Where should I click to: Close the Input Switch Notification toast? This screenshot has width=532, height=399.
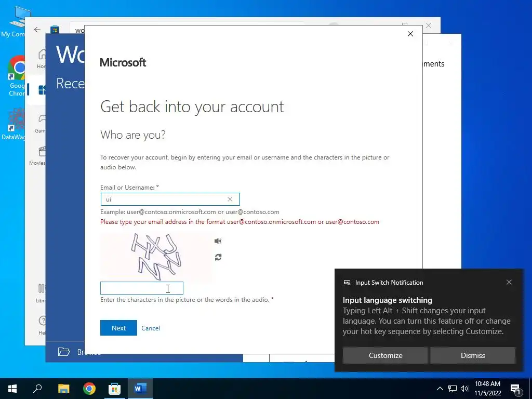pos(509,282)
